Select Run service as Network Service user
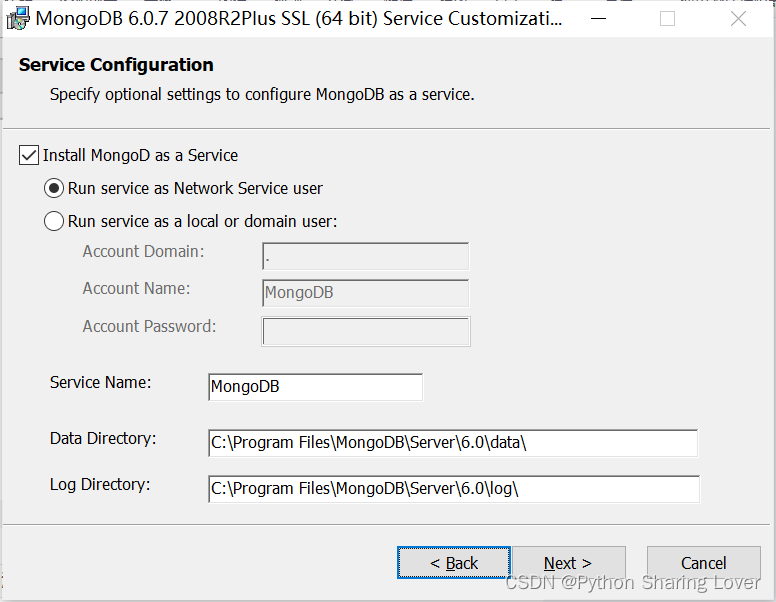776x602 pixels. point(54,188)
